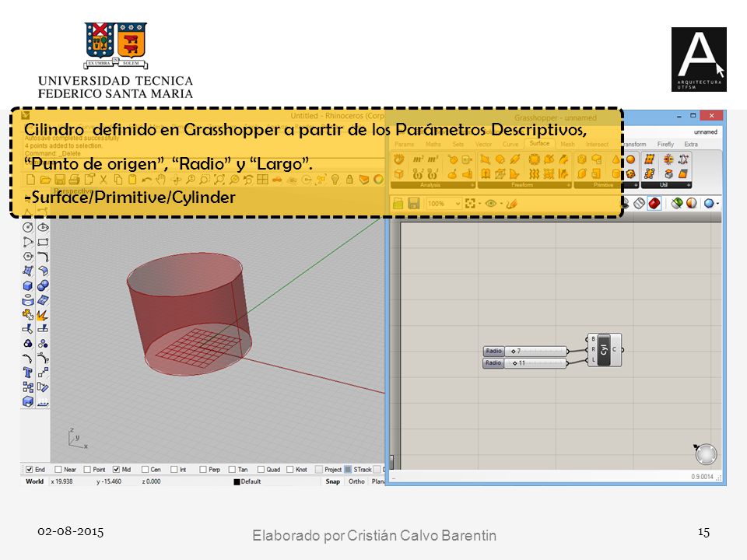Uncheck the End osnap checkbox

point(30,470)
